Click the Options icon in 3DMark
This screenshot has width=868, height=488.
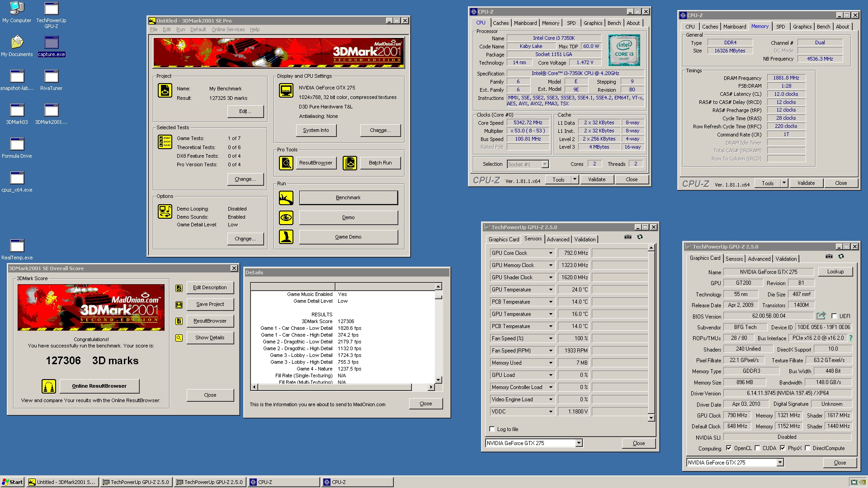point(165,211)
